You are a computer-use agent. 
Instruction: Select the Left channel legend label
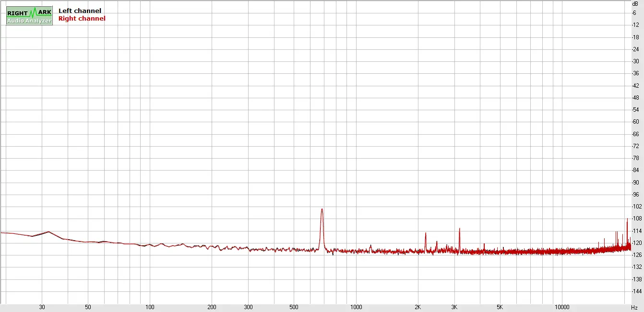[x=80, y=11]
